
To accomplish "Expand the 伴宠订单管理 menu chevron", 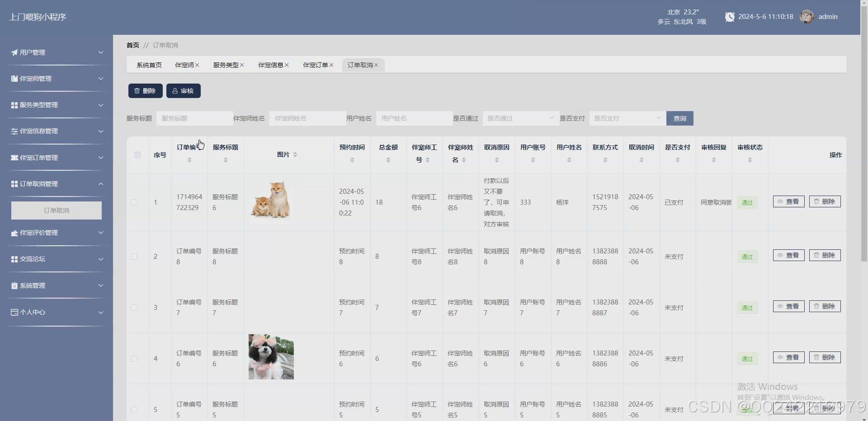I will tap(101, 158).
